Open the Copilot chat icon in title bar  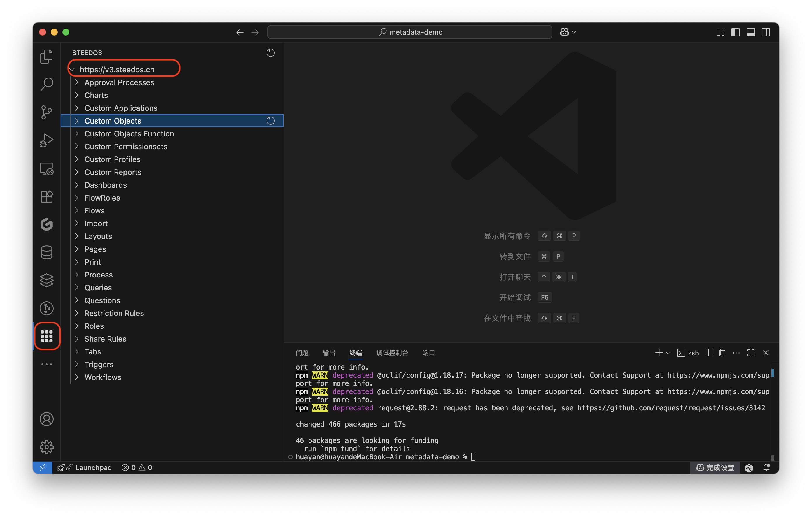[564, 32]
